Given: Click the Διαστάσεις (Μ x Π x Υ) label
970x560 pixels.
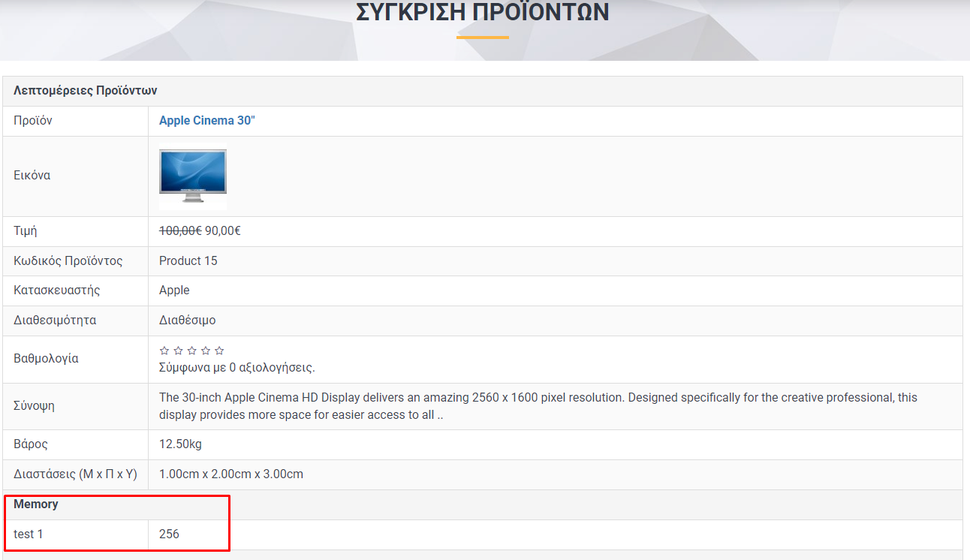Looking at the screenshot, I should (75, 474).
